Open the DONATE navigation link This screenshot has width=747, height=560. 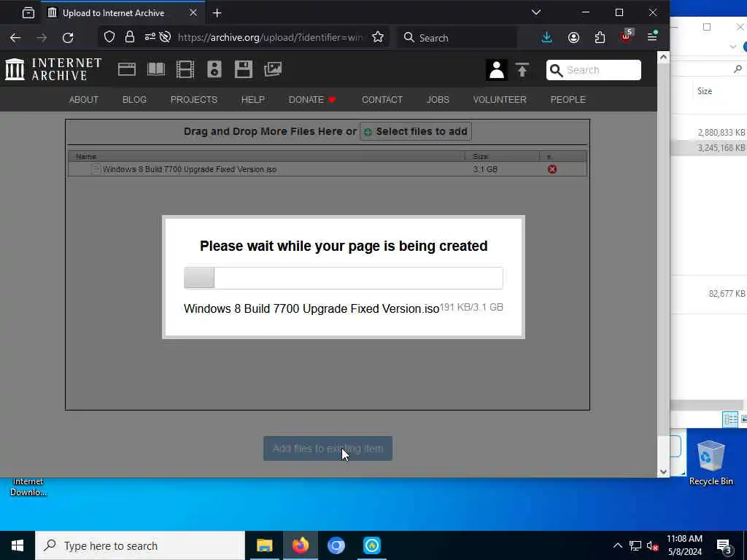pos(312,99)
